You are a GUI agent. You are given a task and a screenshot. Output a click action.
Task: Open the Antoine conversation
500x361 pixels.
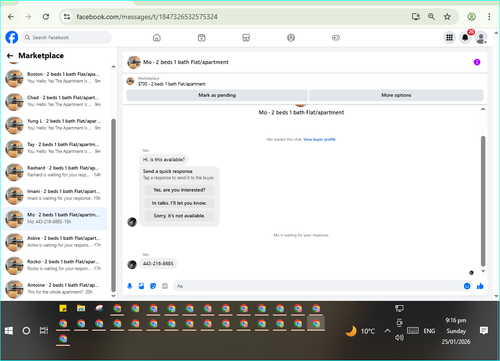click(55, 289)
